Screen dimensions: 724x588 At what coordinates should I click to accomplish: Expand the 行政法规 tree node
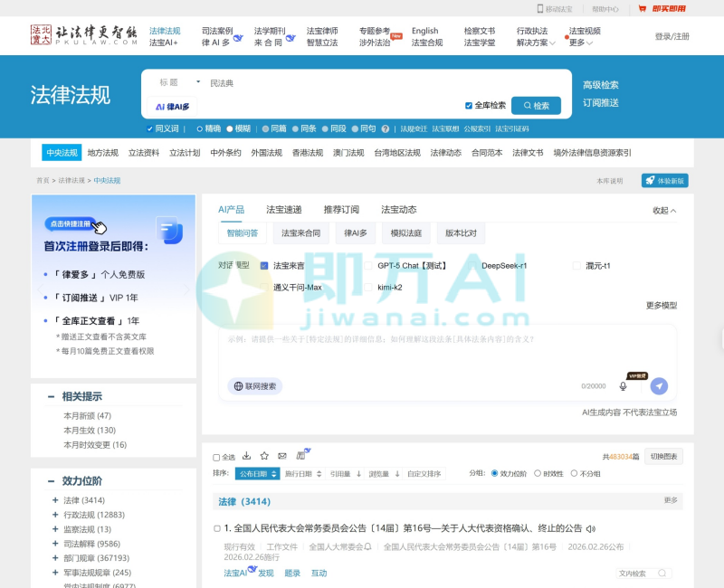(x=55, y=515)
